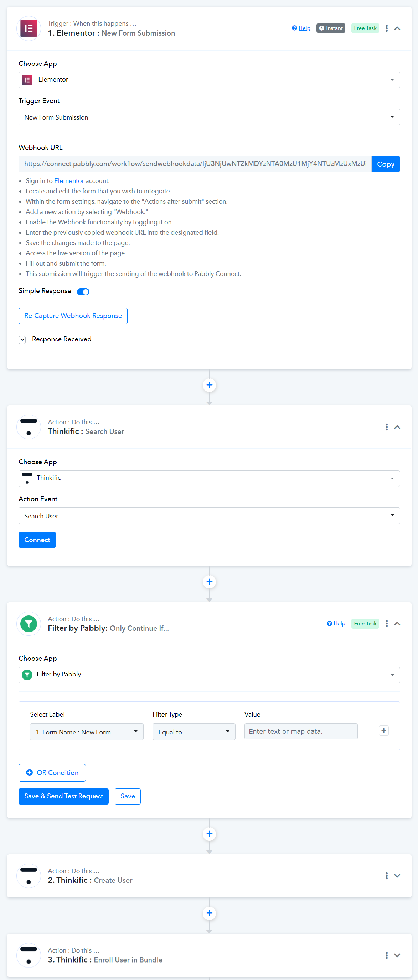Add filter condition row with plus icon
This screenshot has width=418, height=980.
coord(383,730)
